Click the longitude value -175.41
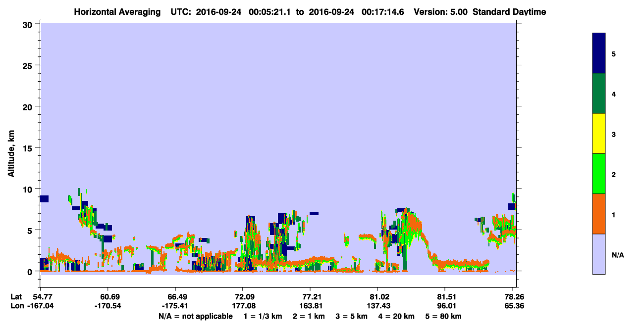Viewport: 644px width, 330px height. pos(175,306)
